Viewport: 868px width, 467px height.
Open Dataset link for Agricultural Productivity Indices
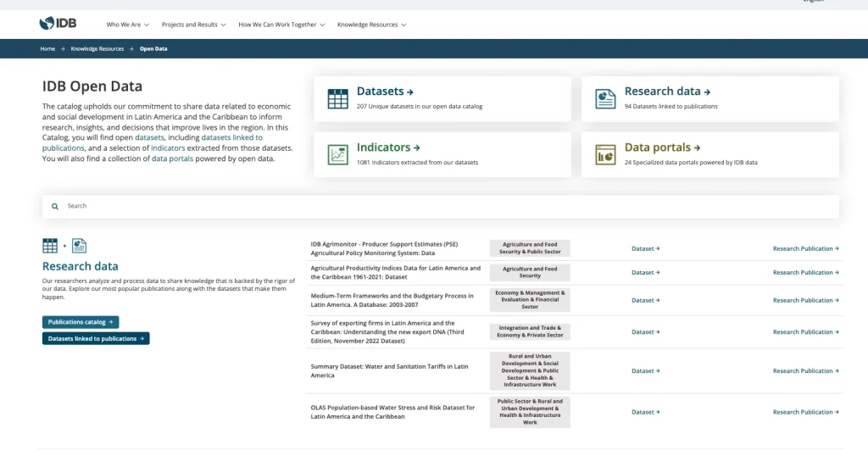[645, 273]
